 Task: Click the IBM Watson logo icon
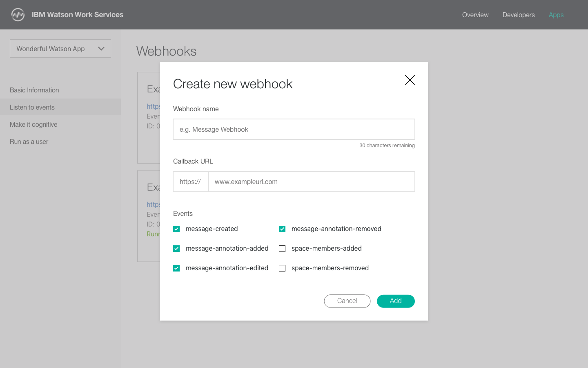click(18, 15)
